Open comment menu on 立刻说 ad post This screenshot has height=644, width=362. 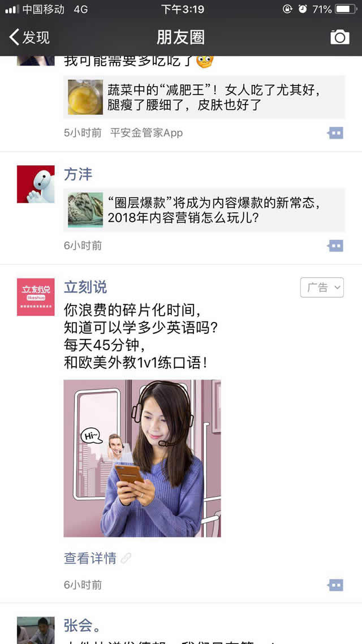(x=335, y=585)
